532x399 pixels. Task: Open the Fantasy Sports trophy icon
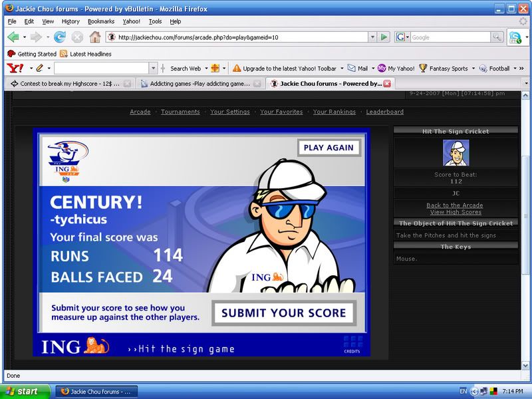(x=423, y=68)
